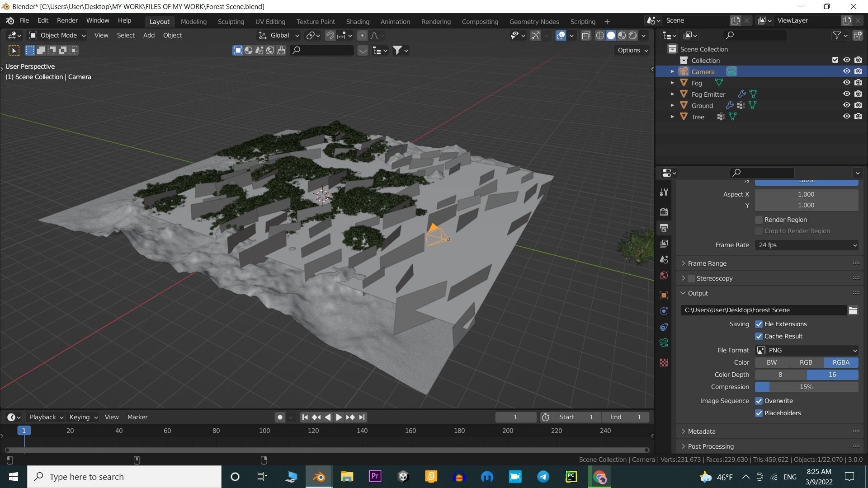Hide Ground object via eye icon
Viewport: 868px width, 488px height.
click(x=846, y=105)
